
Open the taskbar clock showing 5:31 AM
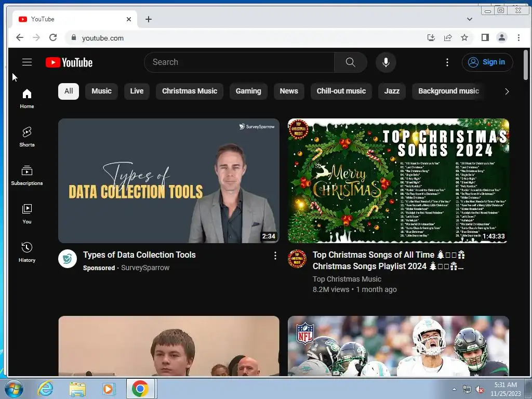(506, 389)
